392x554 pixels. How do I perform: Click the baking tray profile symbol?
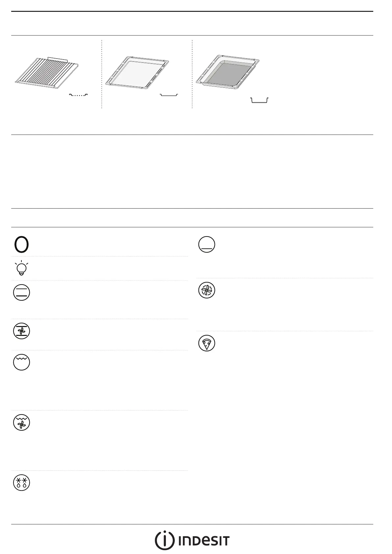coord(169,95)
